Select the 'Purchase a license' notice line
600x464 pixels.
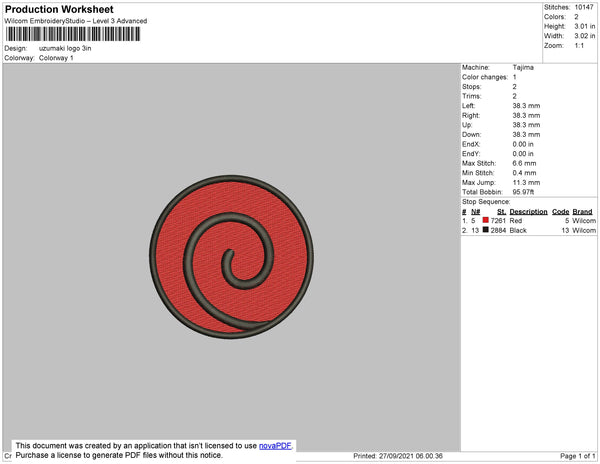(119, 455)
